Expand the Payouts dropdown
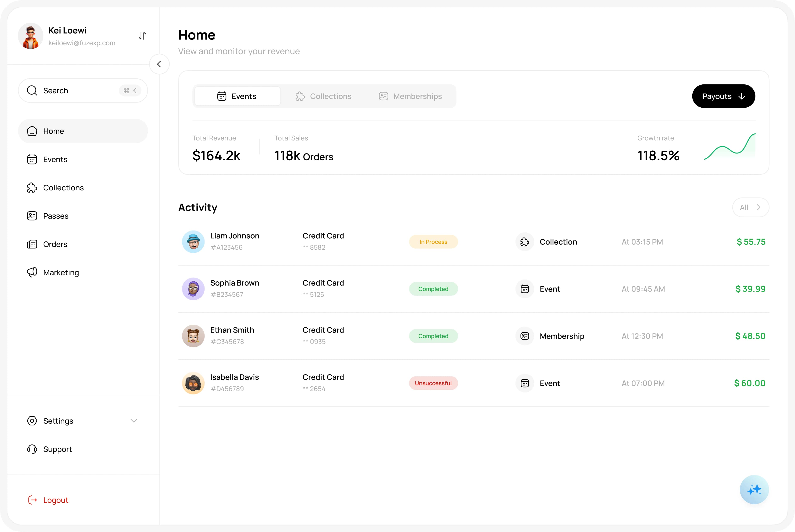The width and height of the screenshot is (795, 532). [723, 96]
